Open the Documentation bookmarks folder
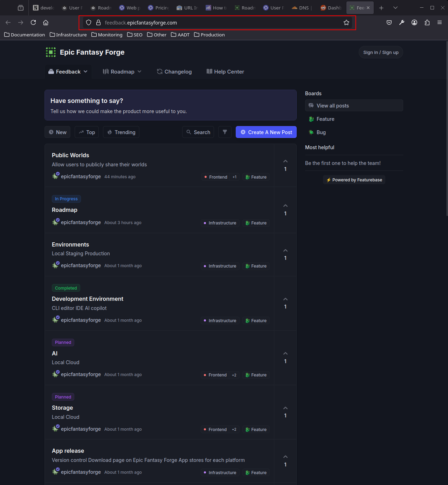Viewport: 448px width, 485px height. [25, 35]
